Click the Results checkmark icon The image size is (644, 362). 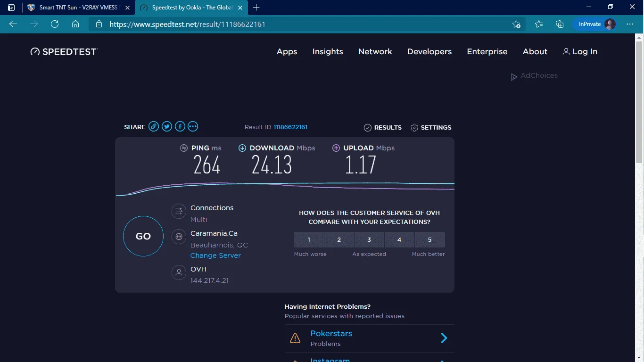point(368,128)
